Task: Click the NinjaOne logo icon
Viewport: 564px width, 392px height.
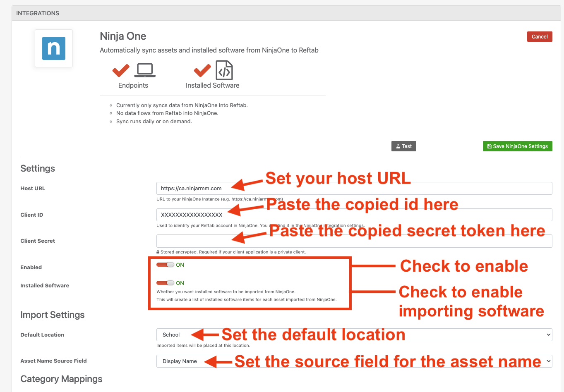Action: pos(54,48)
